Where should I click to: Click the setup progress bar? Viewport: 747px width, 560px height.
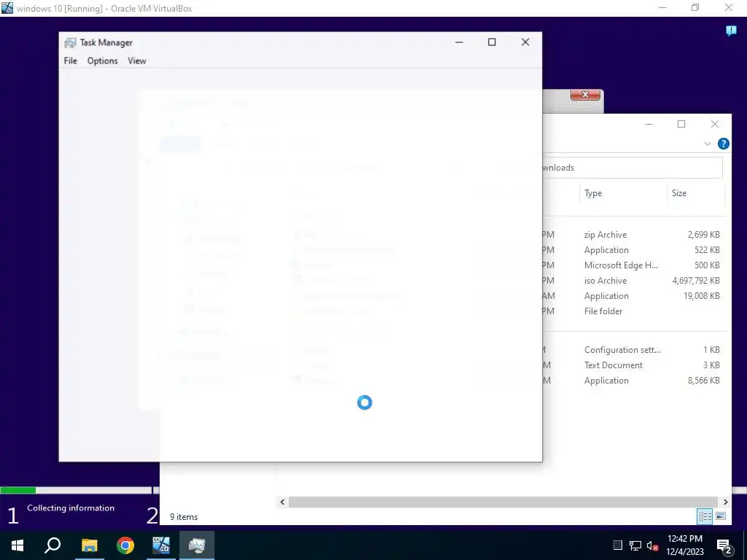point(76,491)
